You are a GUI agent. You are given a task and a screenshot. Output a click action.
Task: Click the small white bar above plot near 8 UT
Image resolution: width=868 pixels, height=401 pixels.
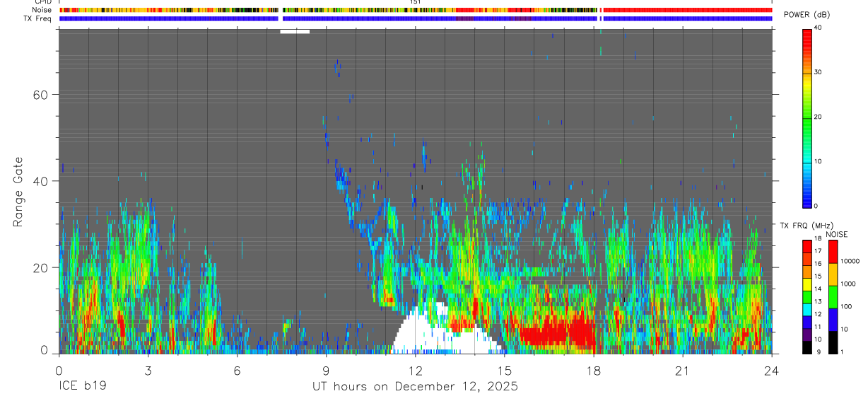coord(295,31)
